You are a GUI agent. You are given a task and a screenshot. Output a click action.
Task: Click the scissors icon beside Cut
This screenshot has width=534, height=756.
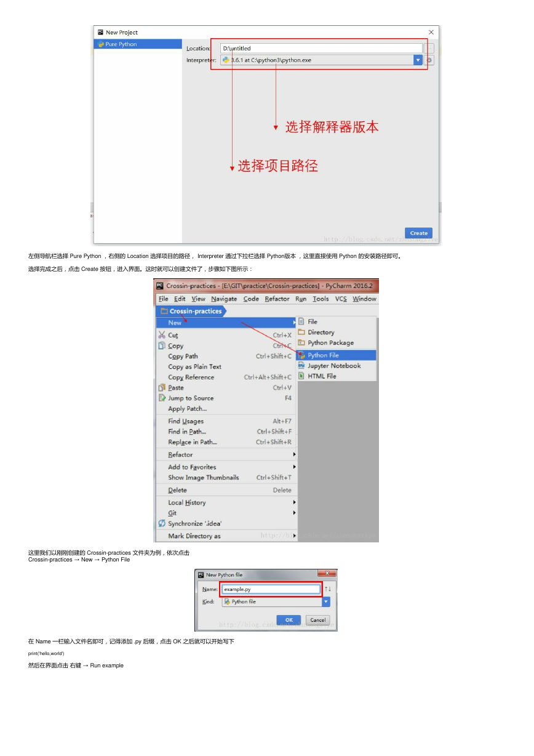pos(162,335)
